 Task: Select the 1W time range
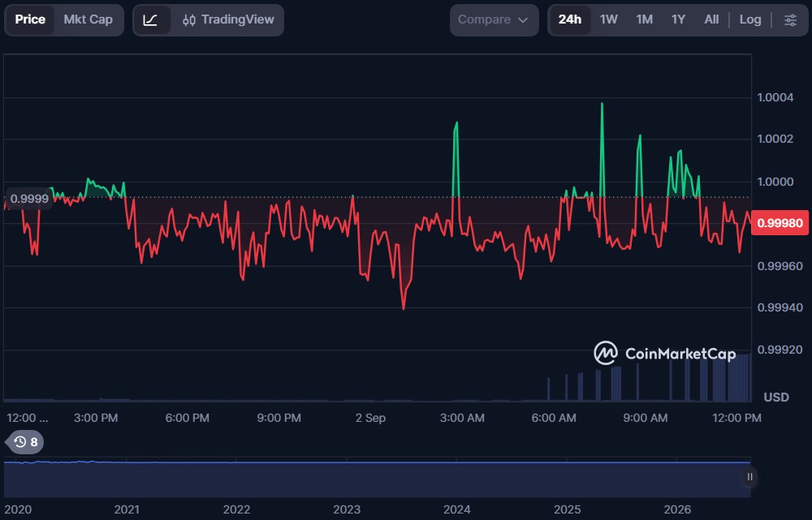(x=608, y=20)
